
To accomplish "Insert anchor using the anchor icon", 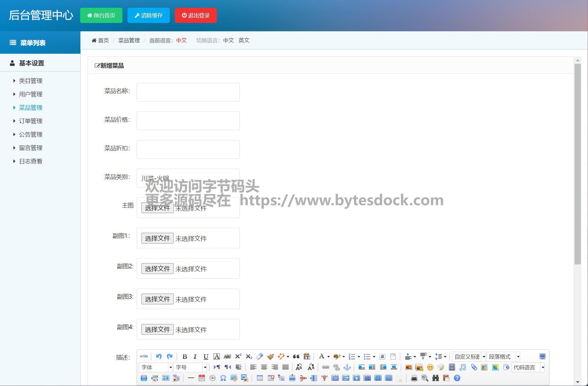I will (347, 367).
